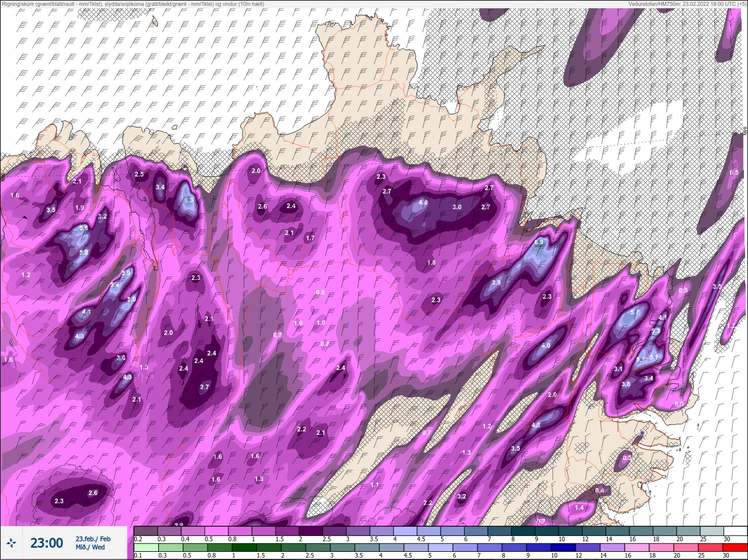
Task: Click the 2.5 precipitation value on map
Action: click(x=139, y=175)
